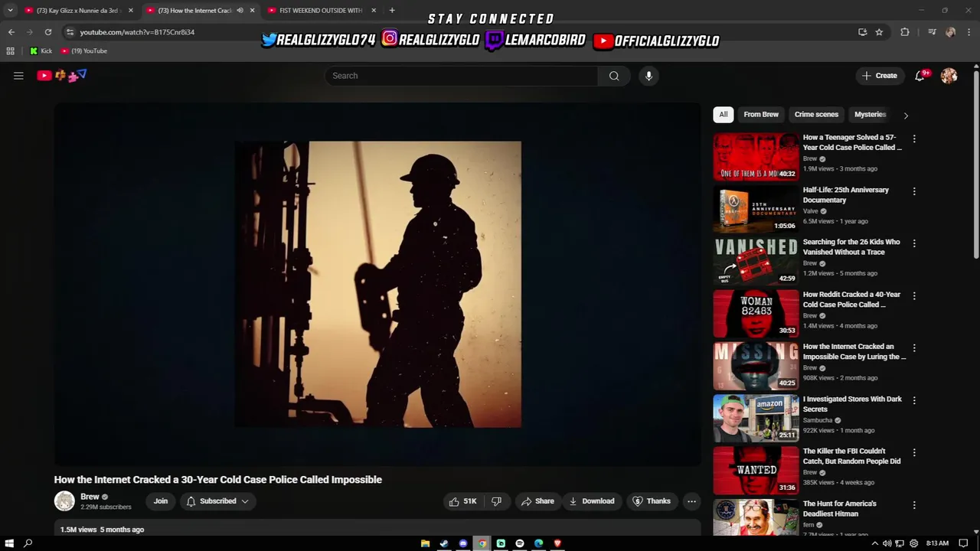Select the Mysteries filter chip
Viewport: 980px width, 551px height.
coord(870,115)
